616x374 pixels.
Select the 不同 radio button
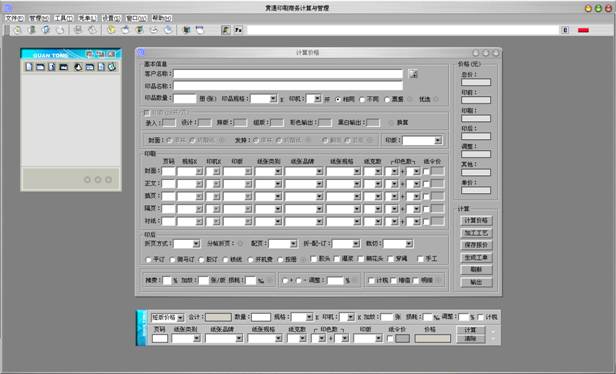[362, 99]
